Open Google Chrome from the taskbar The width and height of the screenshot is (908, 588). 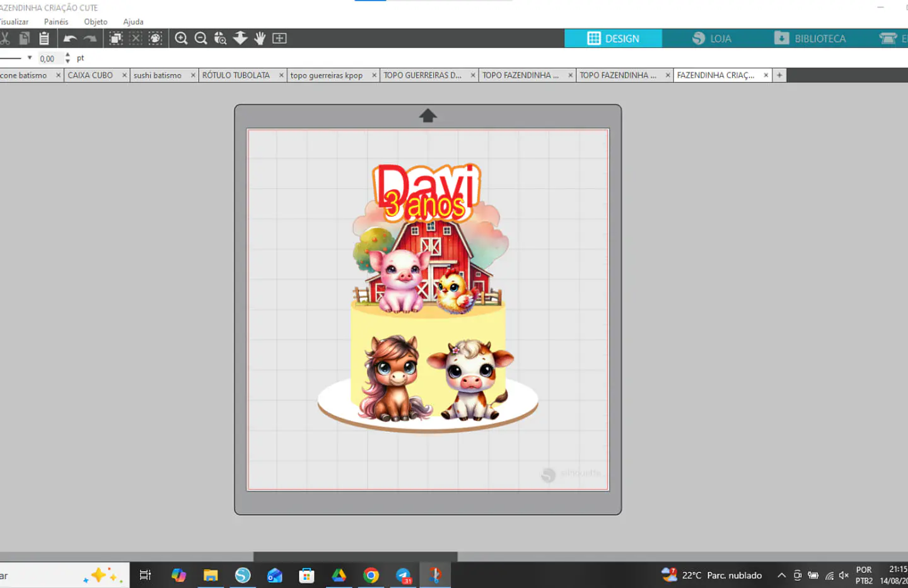371,575
